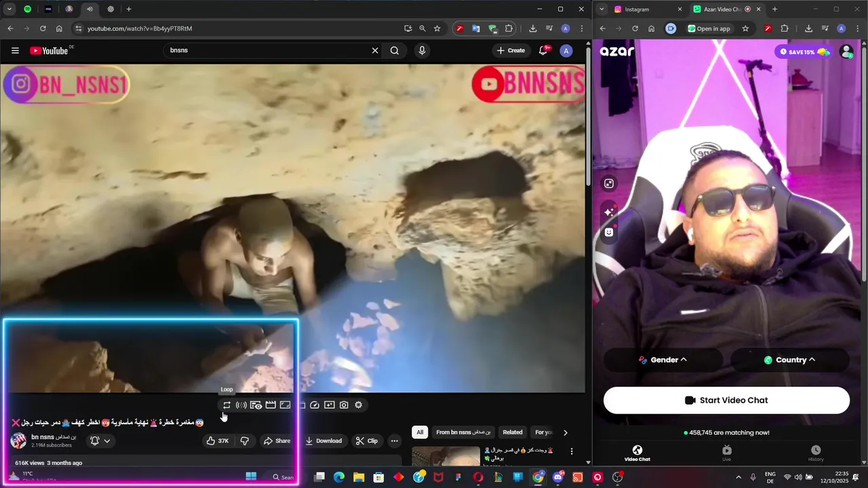The height and width of the screenshot is (488, 868).
Task: Share the YouTube video
Action: pyautogui.click(x=277, y=441)
